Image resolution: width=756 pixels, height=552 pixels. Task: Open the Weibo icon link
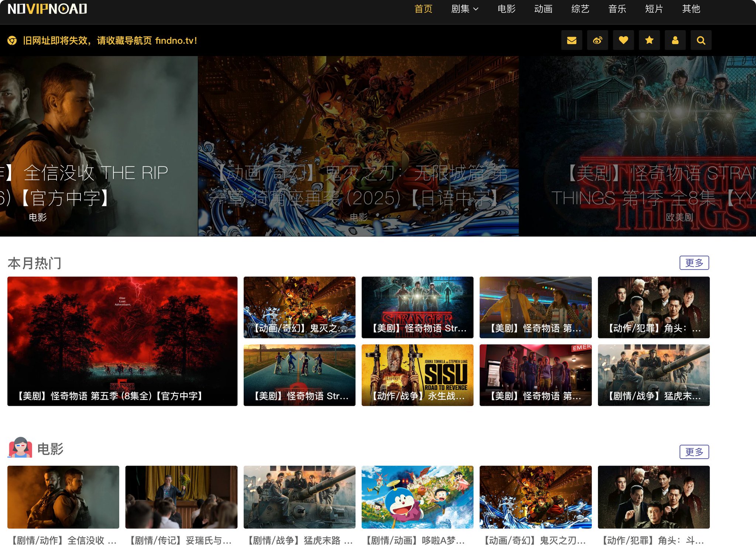(x=597, y=40)
